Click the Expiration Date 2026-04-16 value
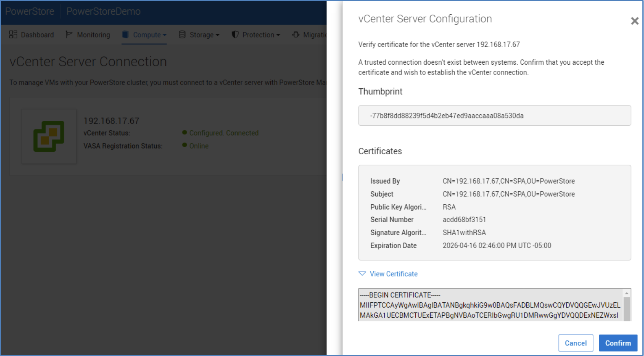The width and height of the screenshot is (644, 356). point(497,246)
